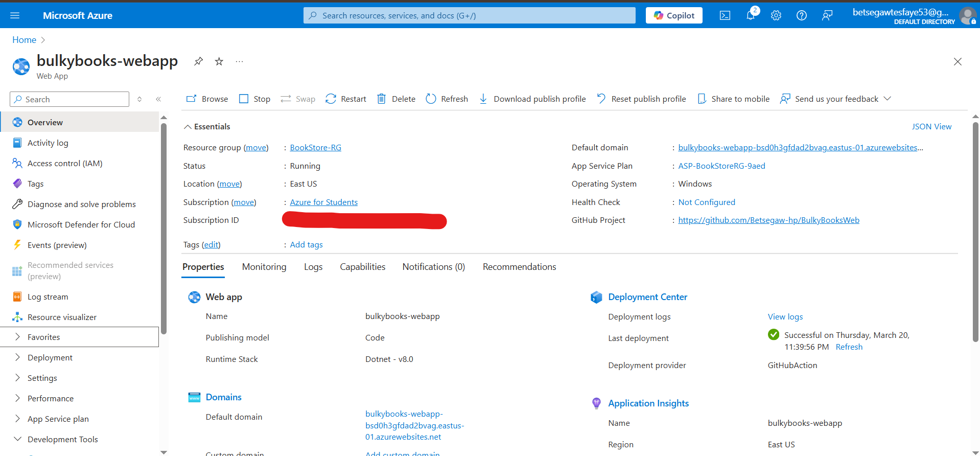
Task: Open the hamburger portal menu
Action: click(15, 15)
